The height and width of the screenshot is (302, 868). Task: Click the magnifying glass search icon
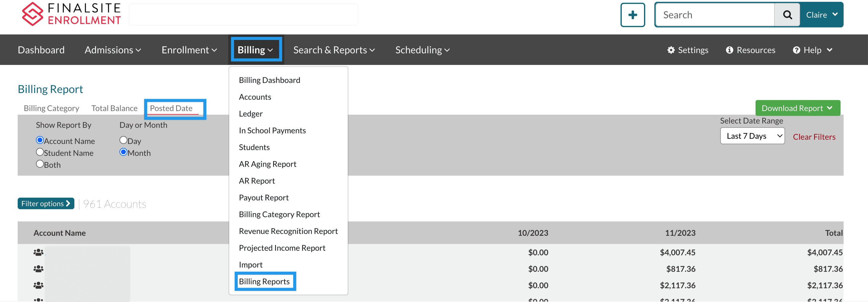point(787,15)
